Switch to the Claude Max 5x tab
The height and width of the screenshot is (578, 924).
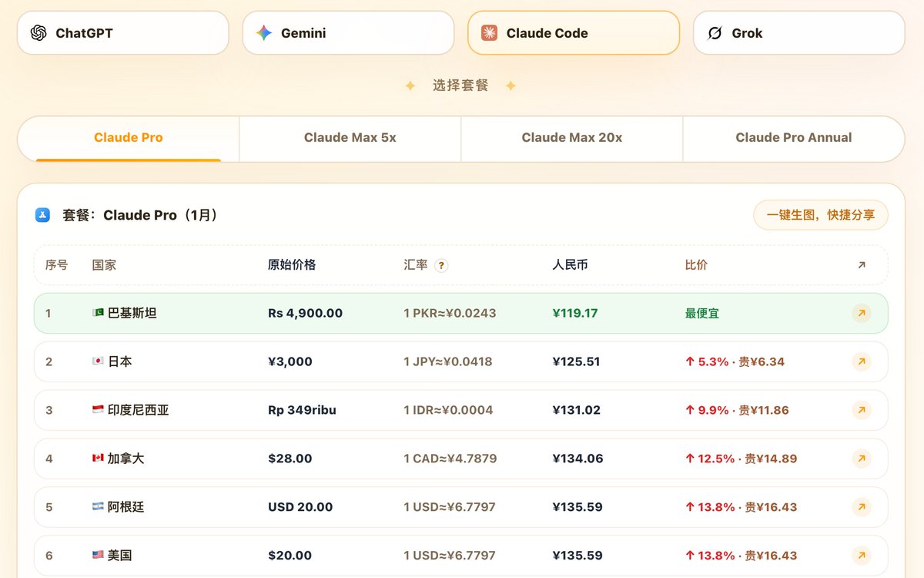(350, 138)
